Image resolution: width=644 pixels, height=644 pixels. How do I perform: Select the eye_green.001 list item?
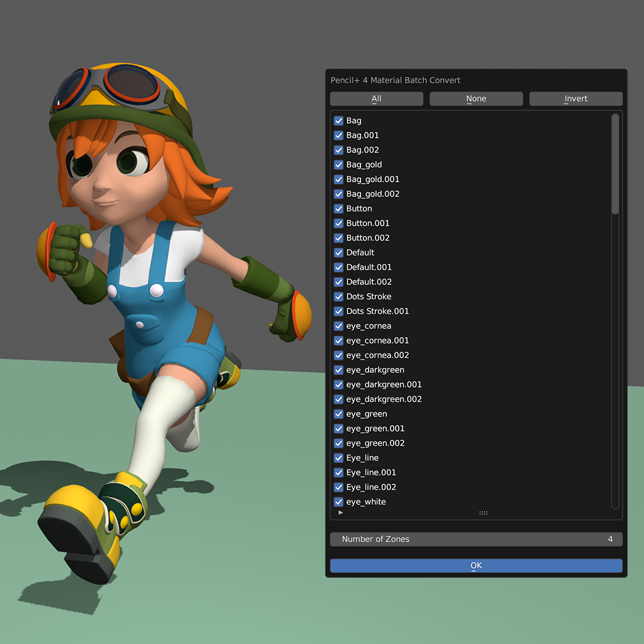pyautogui.click(x=375, y=428)
